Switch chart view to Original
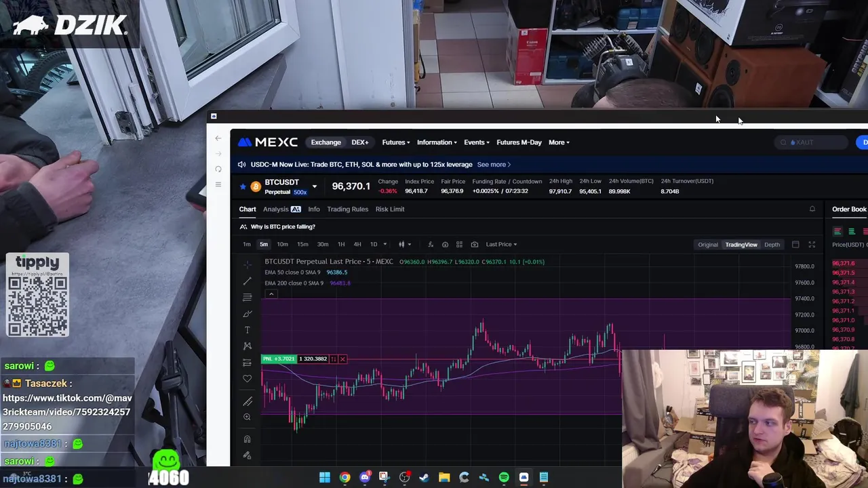This screenshot has width=868, height=488. (708, 245)
